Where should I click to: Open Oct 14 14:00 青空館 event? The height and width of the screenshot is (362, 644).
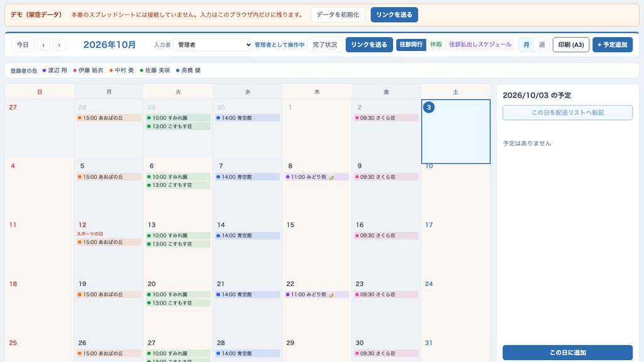pos(248,236)
